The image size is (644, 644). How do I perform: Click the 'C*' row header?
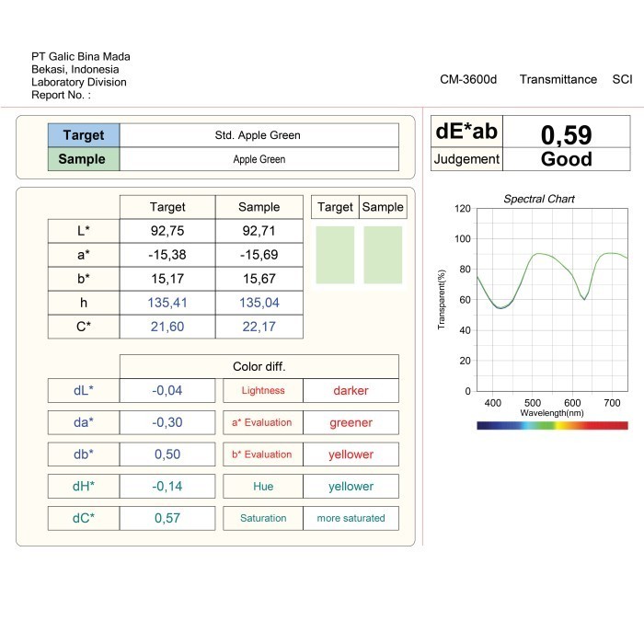tap(84, 327)
